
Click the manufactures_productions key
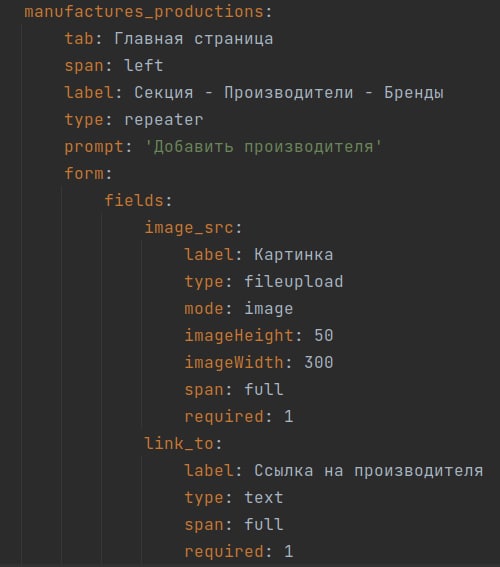(x=144, y=12)
